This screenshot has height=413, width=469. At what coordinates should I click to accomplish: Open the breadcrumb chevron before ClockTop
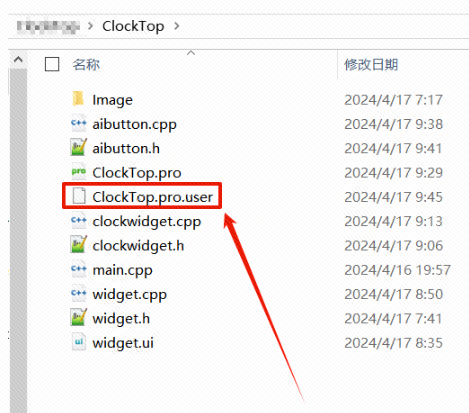tap(90, 26)
